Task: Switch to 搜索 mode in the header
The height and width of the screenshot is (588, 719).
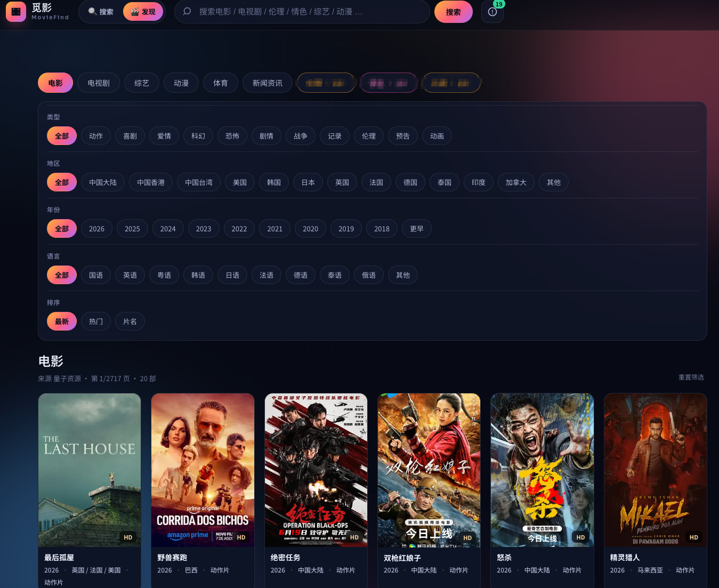Action: coord(101,12)
